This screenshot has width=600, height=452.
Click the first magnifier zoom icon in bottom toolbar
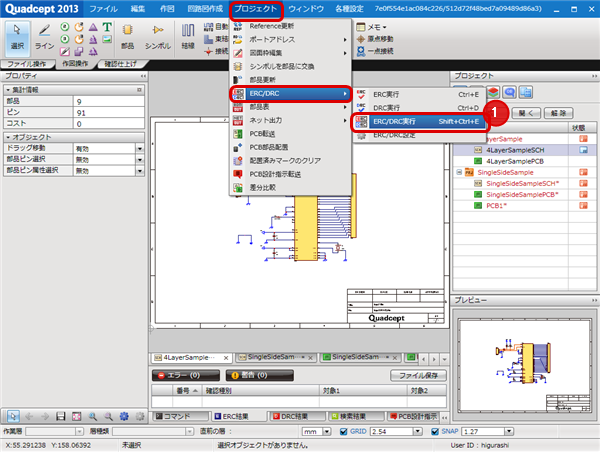coord(93,416)
